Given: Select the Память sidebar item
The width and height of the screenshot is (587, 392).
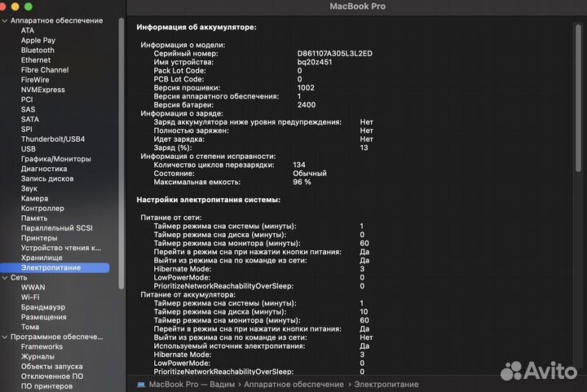Looking at the screenshot, I should pyautogui.click(x=34, y=218).
